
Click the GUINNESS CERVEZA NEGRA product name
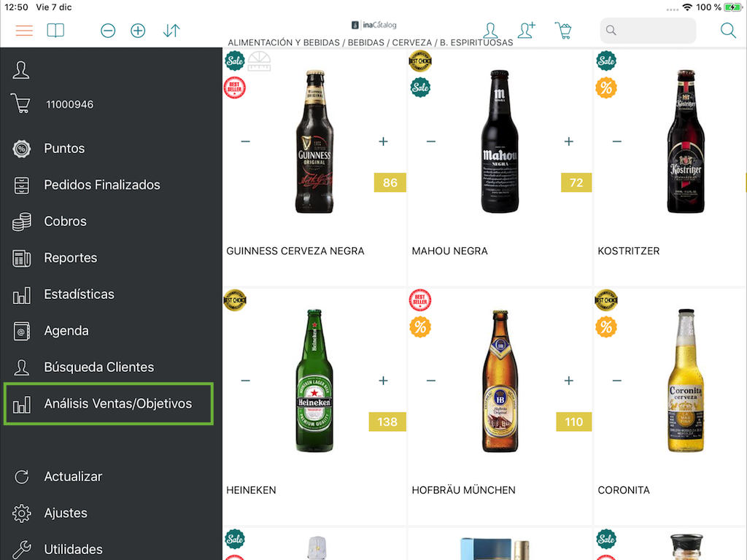pos(295,251)
